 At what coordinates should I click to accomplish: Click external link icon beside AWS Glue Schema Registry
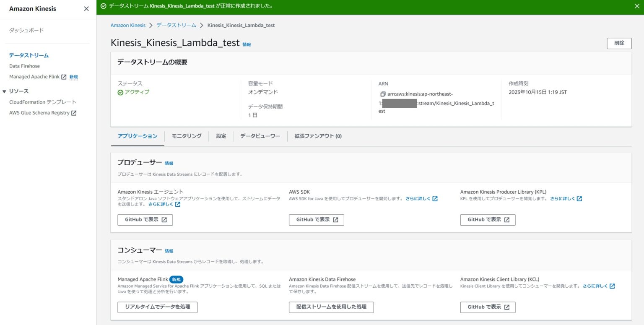(74, 113)
